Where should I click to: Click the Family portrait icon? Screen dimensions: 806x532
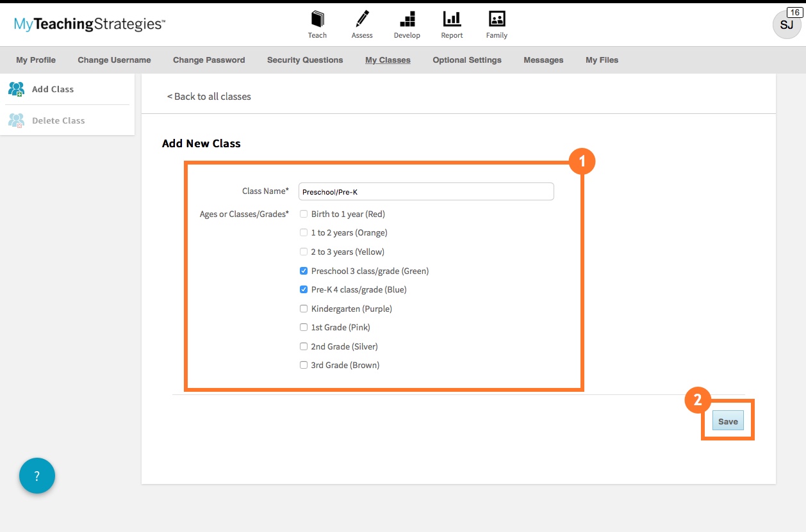(x=497, y=19)
